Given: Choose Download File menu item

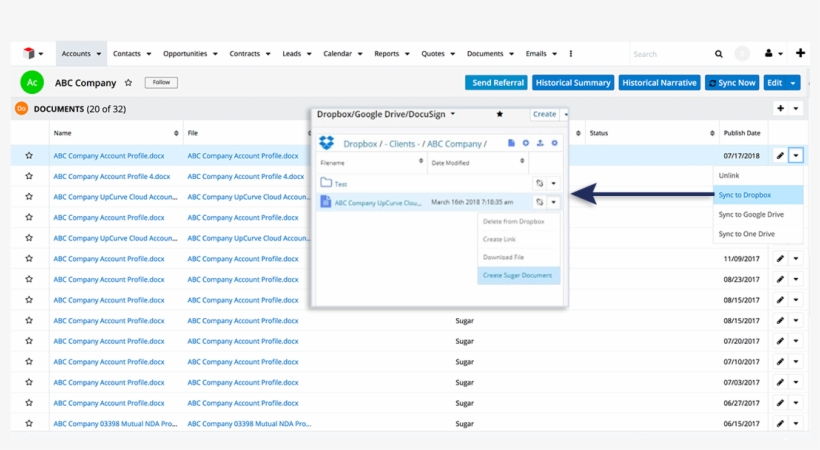Looking at the screenshot, I should click(x=518, y=257).
